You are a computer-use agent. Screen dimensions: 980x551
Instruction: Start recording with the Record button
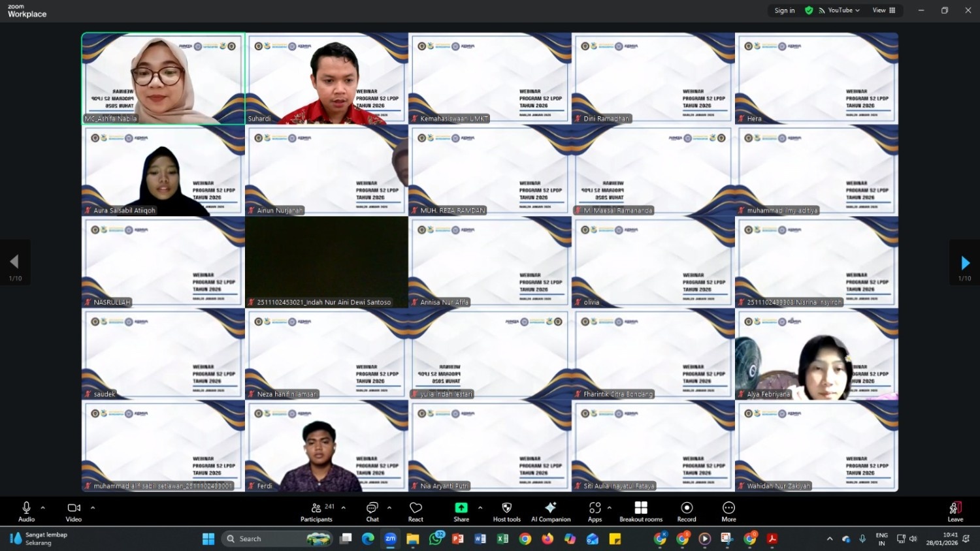pos(687,511)
